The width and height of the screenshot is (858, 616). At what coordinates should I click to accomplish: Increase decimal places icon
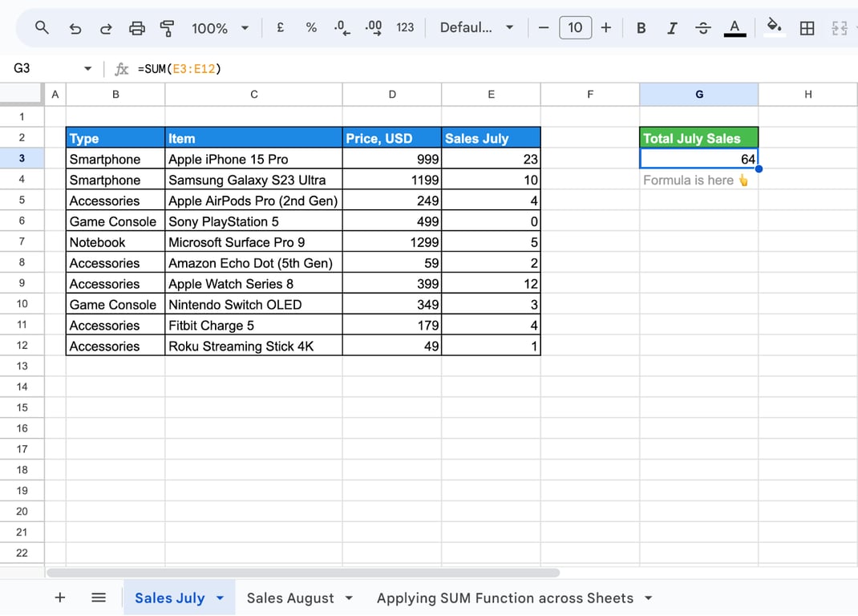click(374, 27)
